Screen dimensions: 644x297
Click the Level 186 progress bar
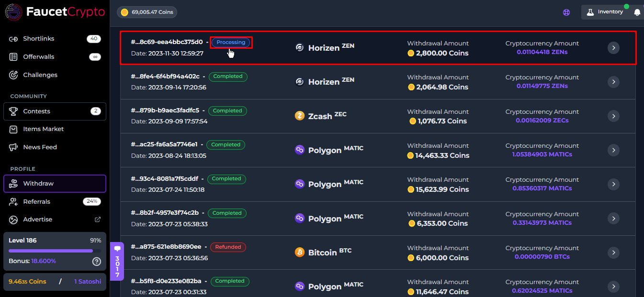[x=55, y=251]
